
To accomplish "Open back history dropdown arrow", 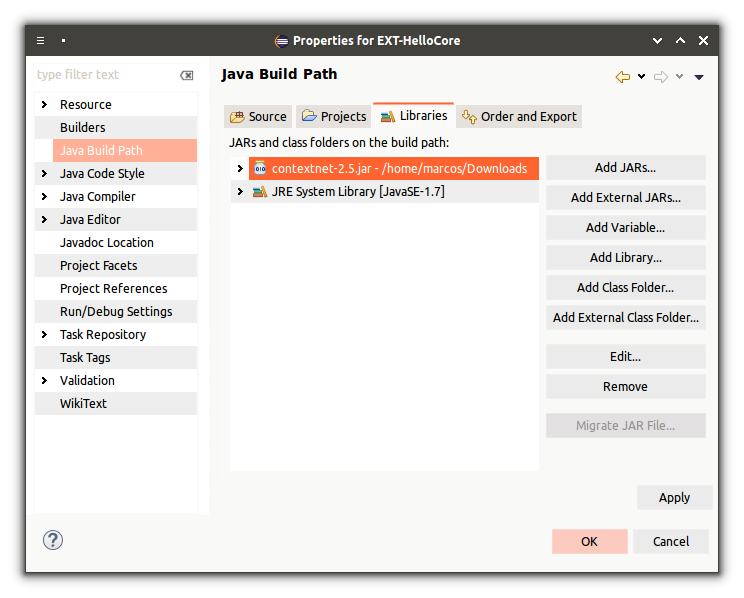I will coord(641,77).
